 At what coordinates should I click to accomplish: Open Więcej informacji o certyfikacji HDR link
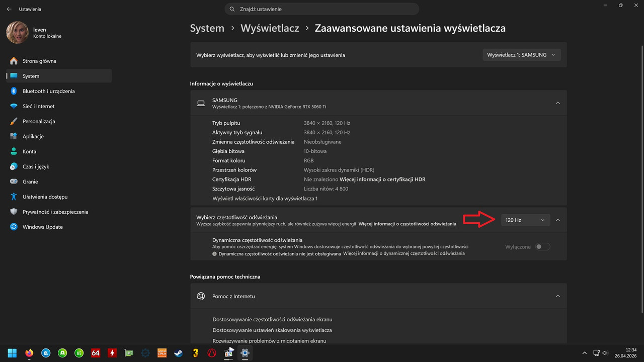382,179
